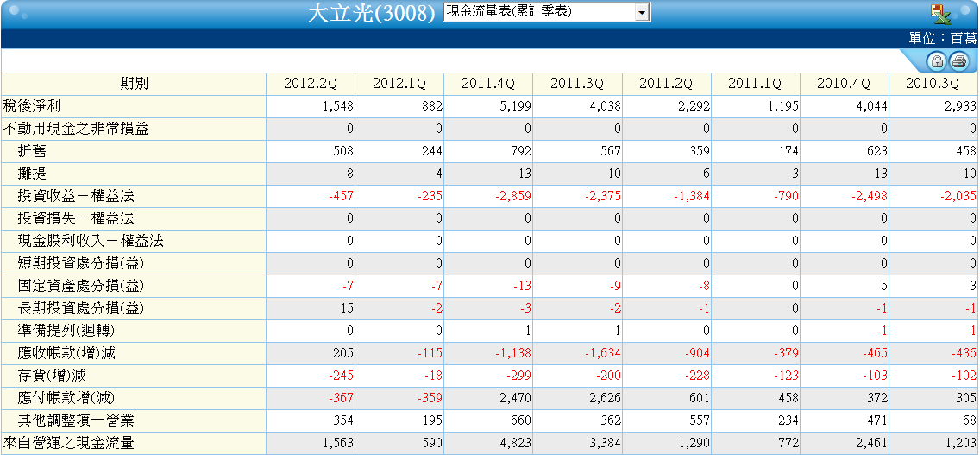Viewport: 980px width, 455px height.
Task: Click the 2010.3Q column header
Action: 933,84
